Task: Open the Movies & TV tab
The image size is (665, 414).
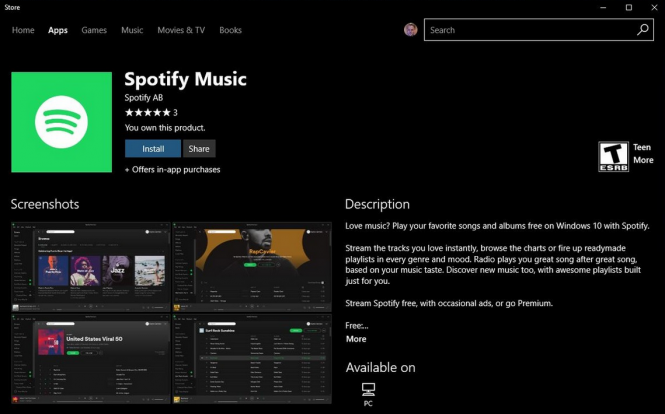Action: click(181, 30)
